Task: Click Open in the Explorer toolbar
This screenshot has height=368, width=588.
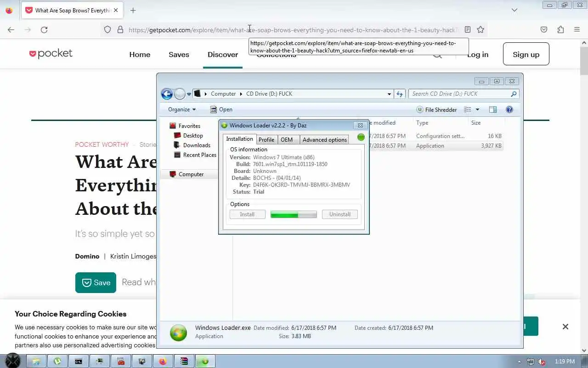Action: [x=221, y=109]
